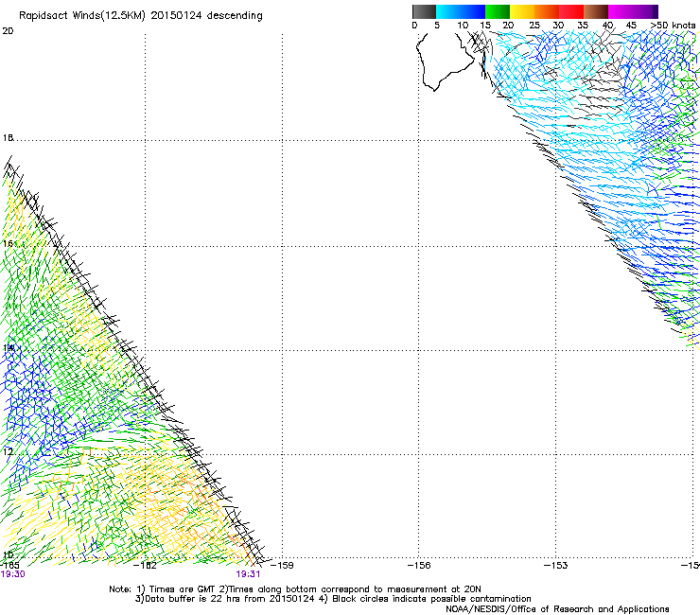
Task: Click the '>50 knots' legend label
Action: [673, 25]
